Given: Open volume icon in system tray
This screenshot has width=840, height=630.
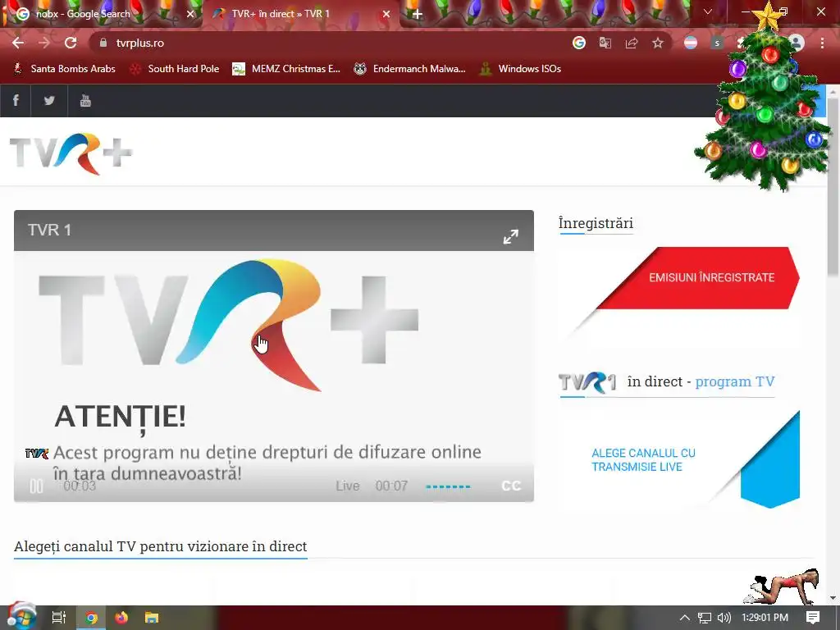Looking at the screenshot, I should click(724, 618).
